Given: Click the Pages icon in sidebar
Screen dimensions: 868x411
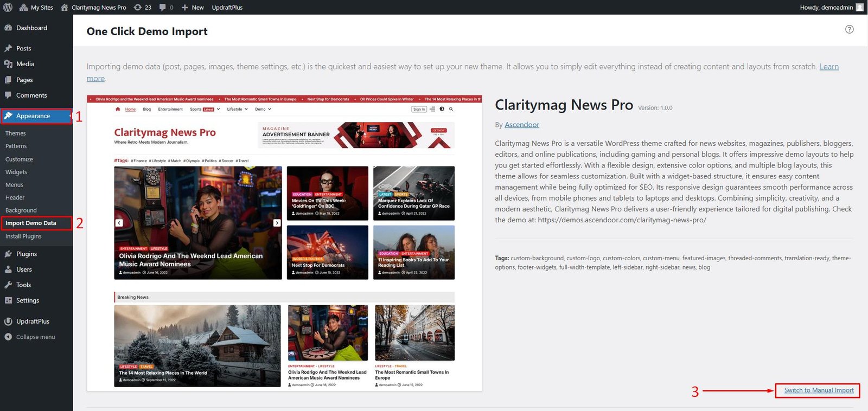Looking at the screenshot, I should coord(8,80).
